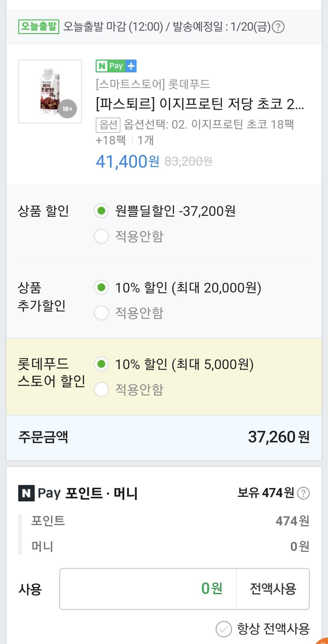Click the 옵션 label badge
This screenshot has height=644, width=328.
(x=108, y=125)
